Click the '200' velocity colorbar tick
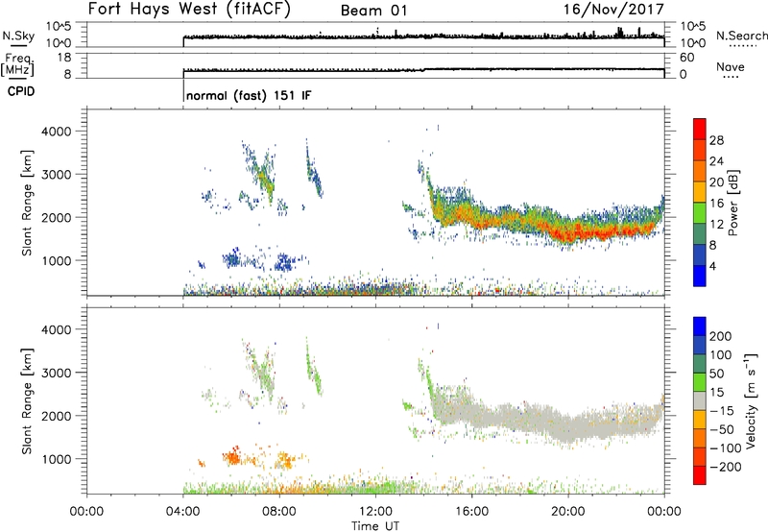Viewport: 768px width, 532px height. 721,336
